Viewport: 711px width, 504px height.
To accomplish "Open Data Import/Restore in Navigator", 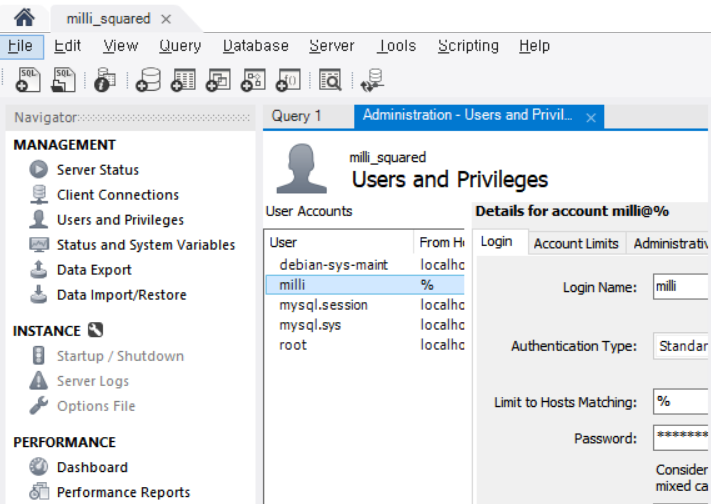I will point(122,294).
